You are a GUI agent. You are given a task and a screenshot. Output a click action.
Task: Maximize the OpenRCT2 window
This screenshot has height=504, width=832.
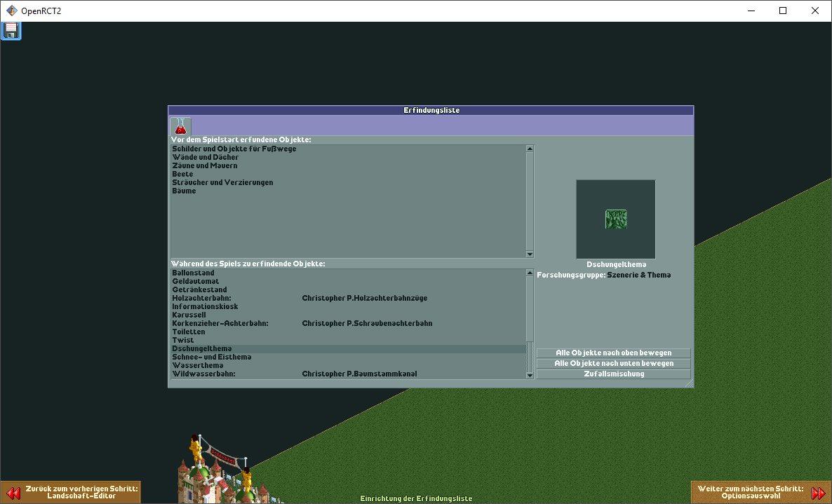pyautogui.click(x=783, y=11)
